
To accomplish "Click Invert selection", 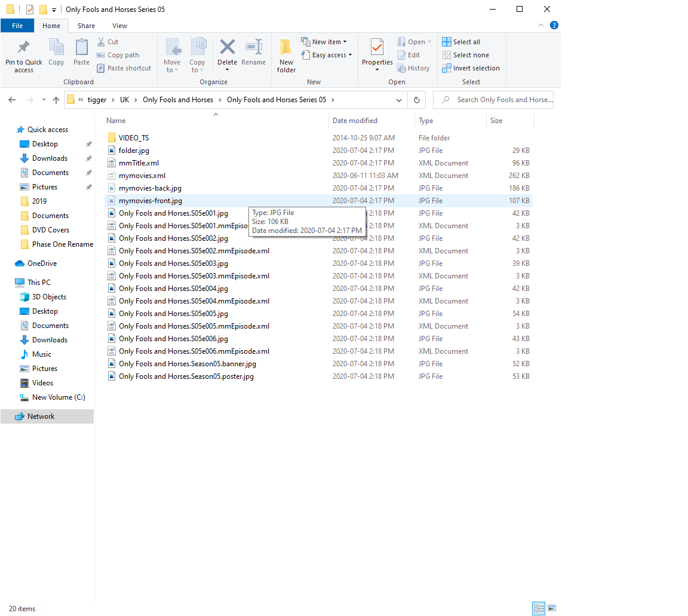I will (x=471, y=68).
